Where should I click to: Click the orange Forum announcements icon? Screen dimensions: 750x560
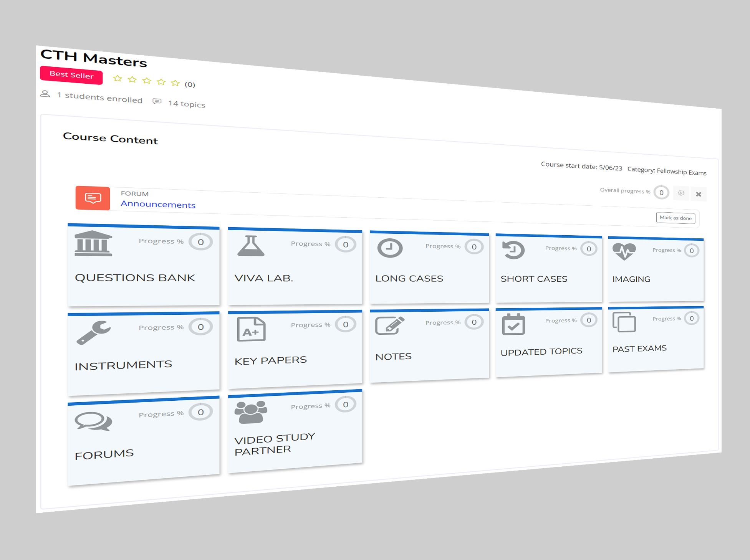[x=93, y=198]
